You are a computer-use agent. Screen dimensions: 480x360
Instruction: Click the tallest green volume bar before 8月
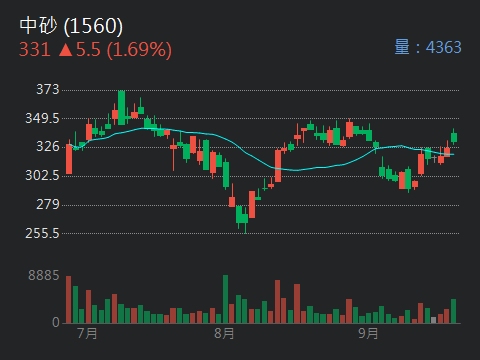pos(225,299)
